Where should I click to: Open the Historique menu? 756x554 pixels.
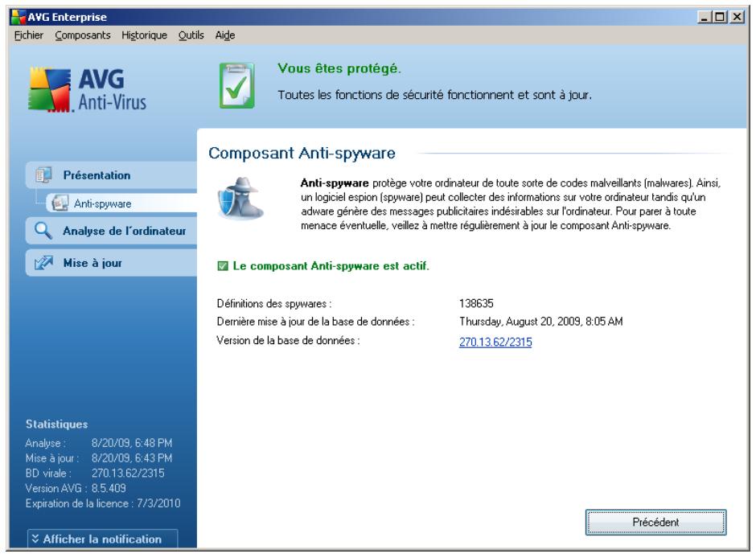coord(144,35)
